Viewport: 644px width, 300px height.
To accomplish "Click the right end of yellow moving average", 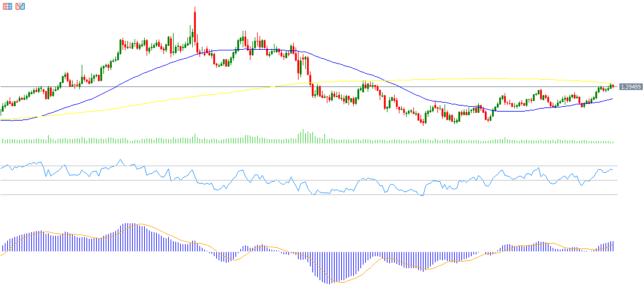I will point(612,82).
